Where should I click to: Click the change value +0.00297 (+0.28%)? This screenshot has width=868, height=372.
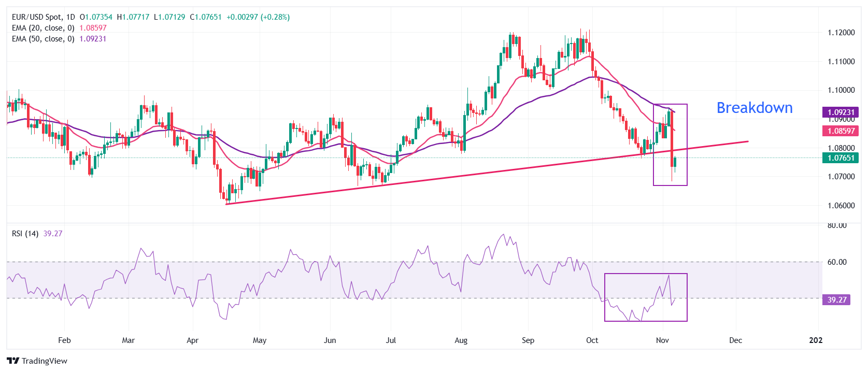click(258, 17)
